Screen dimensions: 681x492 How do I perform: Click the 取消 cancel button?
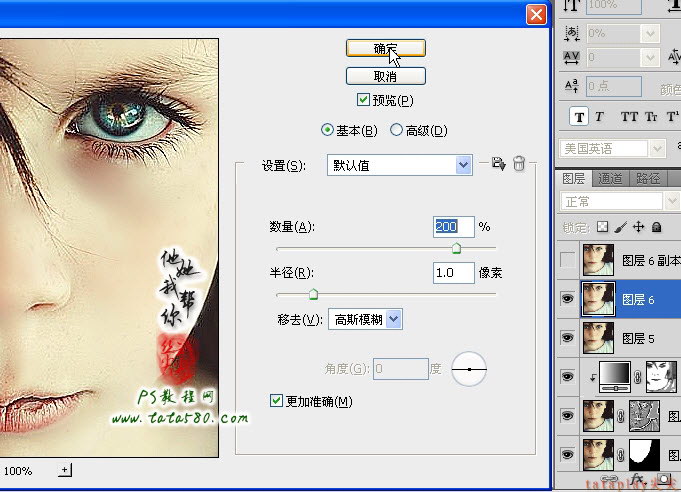pyautogui.click(x=386, y=76)
